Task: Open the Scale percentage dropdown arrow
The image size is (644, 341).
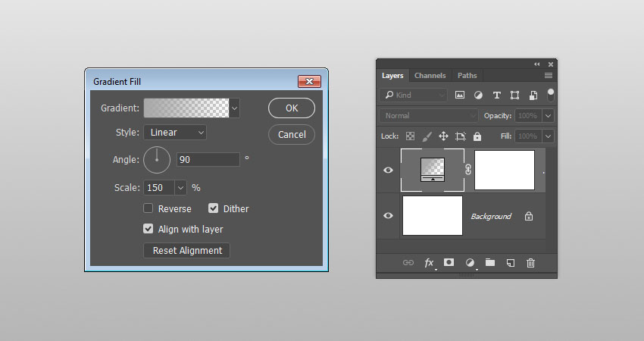Action: click(181, 187)
